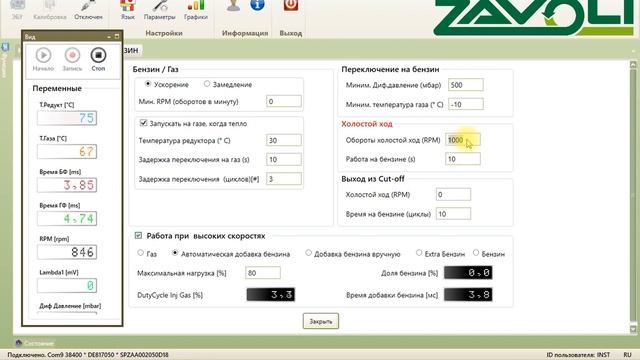The image size is (640, 360).
Task: Click the Стоп stop button
Action: tap(98, 55)
